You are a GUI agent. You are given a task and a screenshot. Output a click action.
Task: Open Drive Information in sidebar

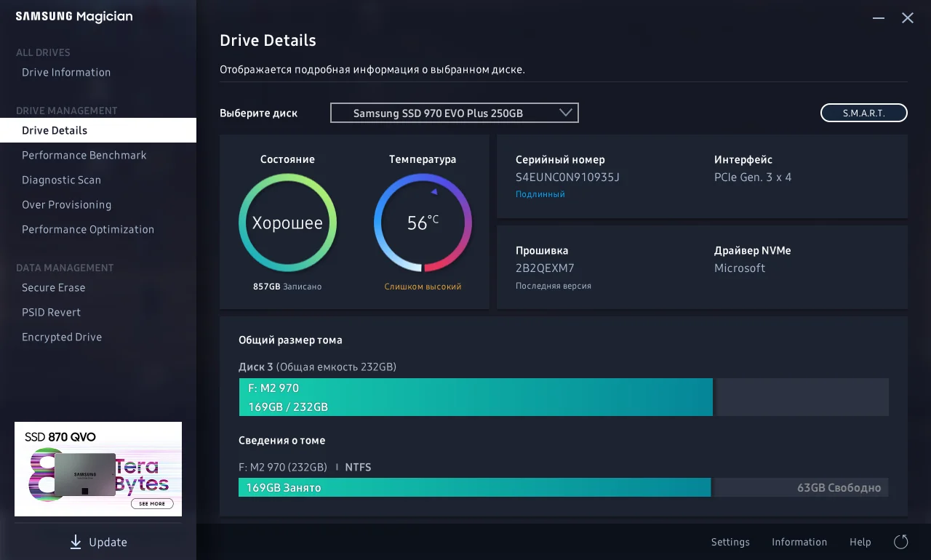coord(66,72)
